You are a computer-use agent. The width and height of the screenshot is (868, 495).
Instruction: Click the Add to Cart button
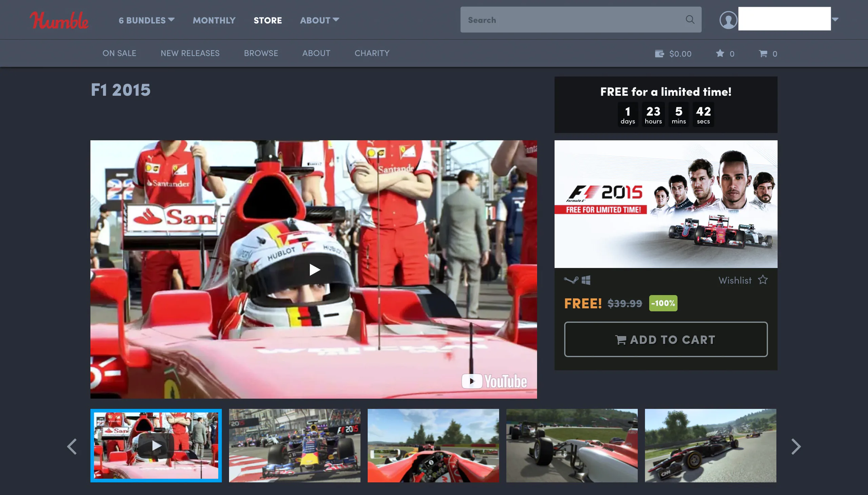pos(666,339)
